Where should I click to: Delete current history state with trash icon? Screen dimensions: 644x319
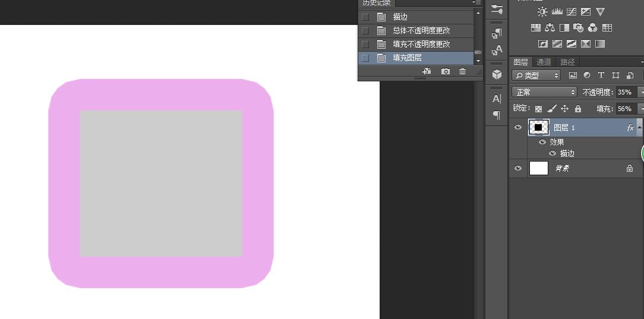pyautogui.click(x=462, y=71)
